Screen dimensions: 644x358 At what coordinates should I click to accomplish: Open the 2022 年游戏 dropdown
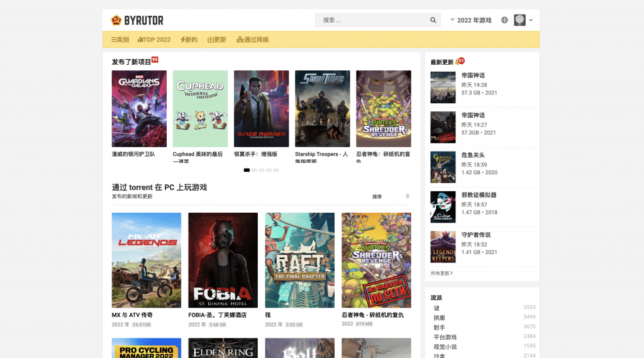(x=470, y=20)
